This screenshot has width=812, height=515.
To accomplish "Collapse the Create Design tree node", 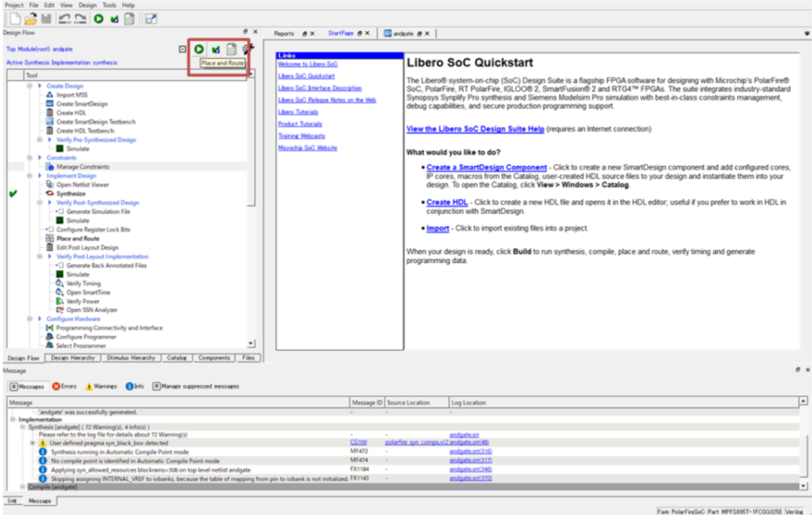I will [x=30, y=86].
